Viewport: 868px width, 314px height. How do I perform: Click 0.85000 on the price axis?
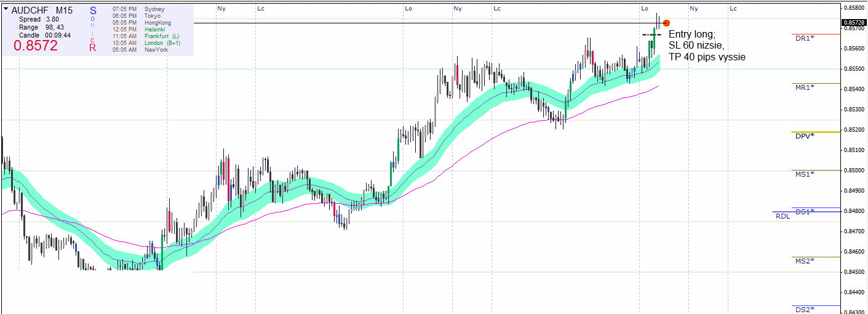coord(853,171)
